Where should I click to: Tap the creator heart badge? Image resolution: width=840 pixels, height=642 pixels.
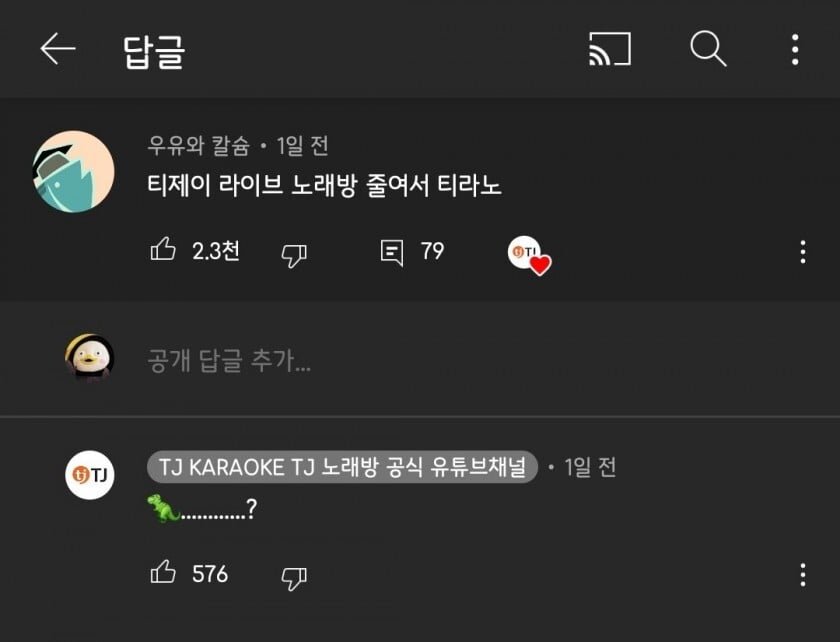pyautogui.click(x=529, y=255)
